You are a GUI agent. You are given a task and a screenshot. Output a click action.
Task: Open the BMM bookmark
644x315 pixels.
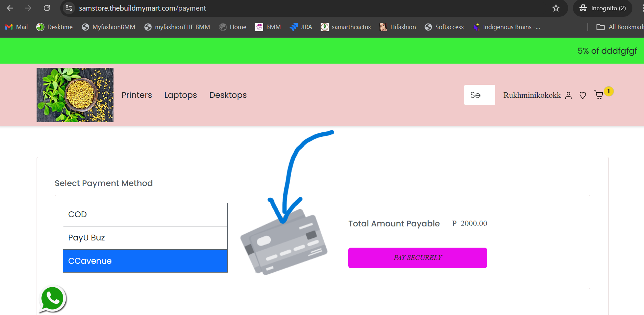pyautogui.click(x=268, y=27)
